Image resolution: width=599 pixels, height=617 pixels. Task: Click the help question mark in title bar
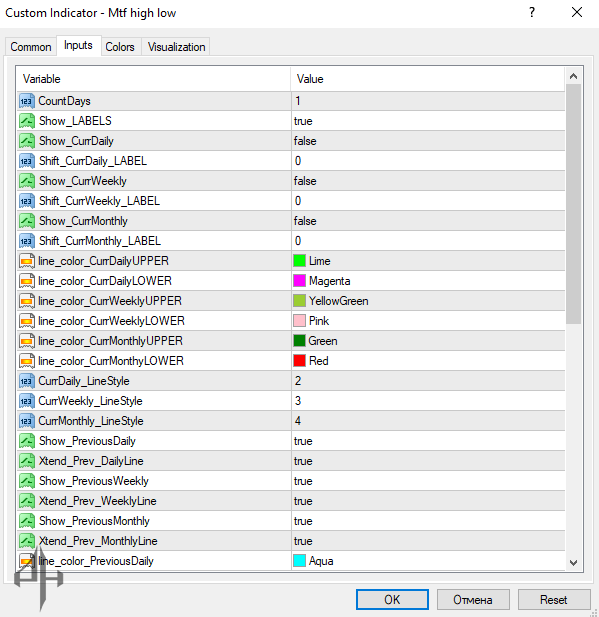tap(532, 13)
